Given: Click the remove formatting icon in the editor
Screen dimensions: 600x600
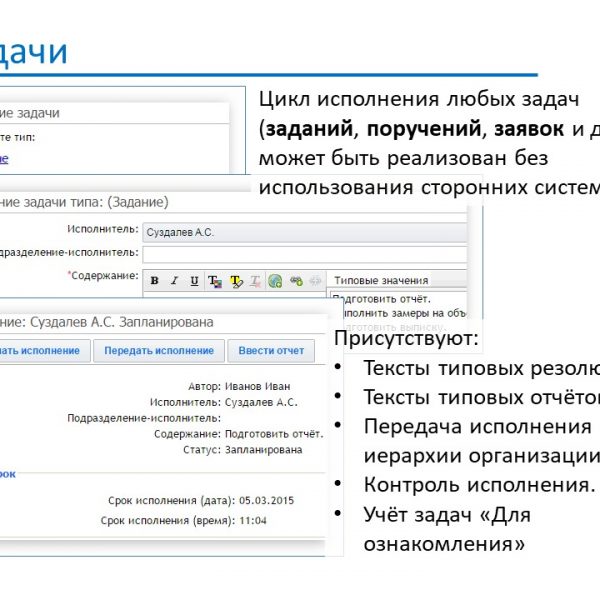Looking at the screenshot, I should point(256,281).
